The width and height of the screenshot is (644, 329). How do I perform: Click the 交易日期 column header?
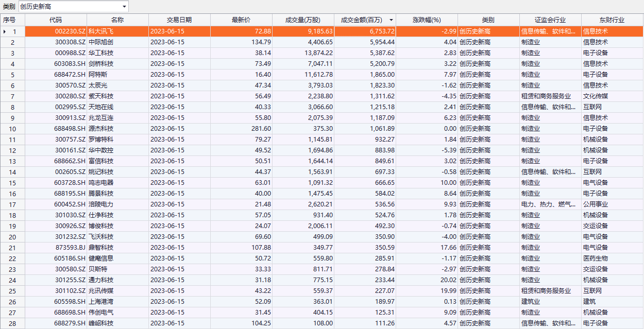tap(179, 20)
